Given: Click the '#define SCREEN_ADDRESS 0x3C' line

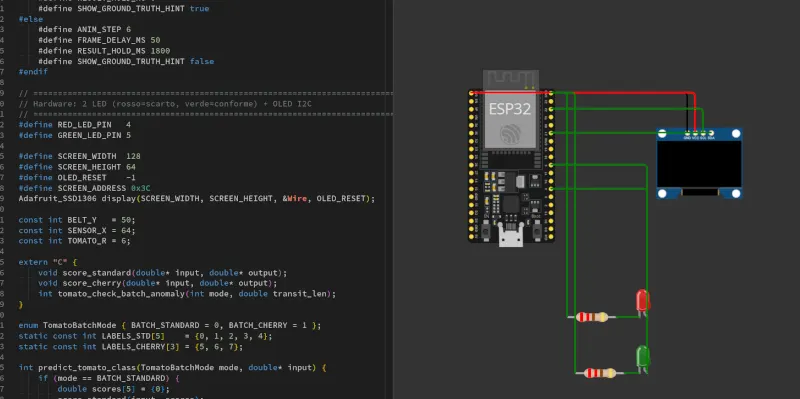Looking at the screenshot, I should click(84, 188).
